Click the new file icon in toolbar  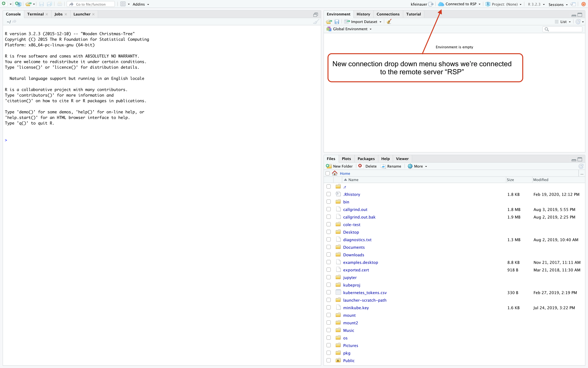tap(4, 4)
